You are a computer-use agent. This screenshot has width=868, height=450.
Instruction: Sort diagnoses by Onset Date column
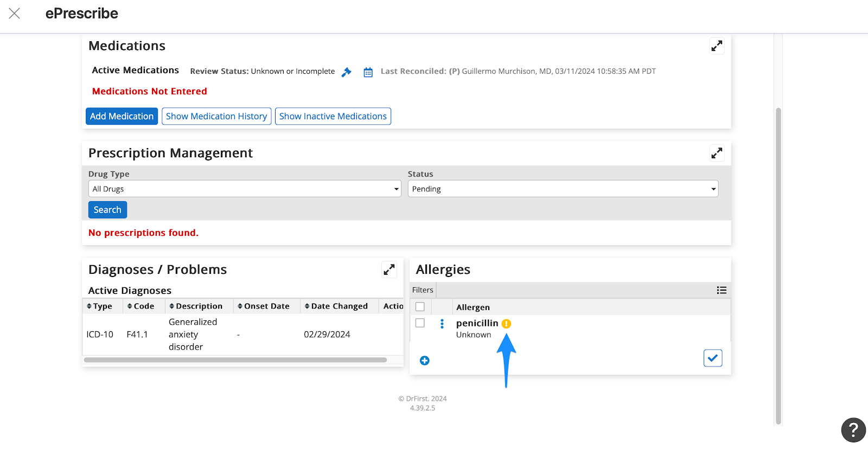pos(264,306)
